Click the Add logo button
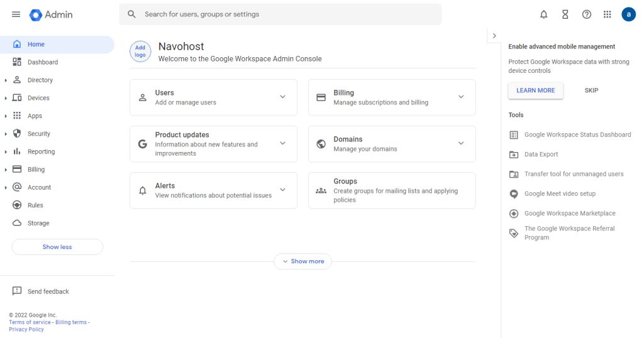644x338 pixels. 140,52
